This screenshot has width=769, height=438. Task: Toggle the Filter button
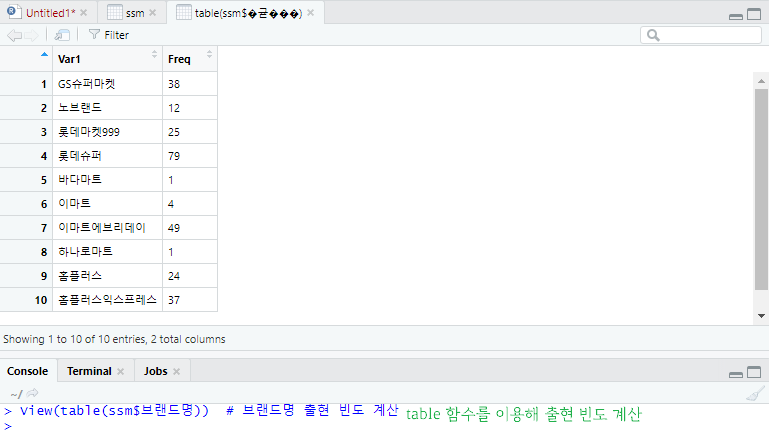[x=109, y=35]
